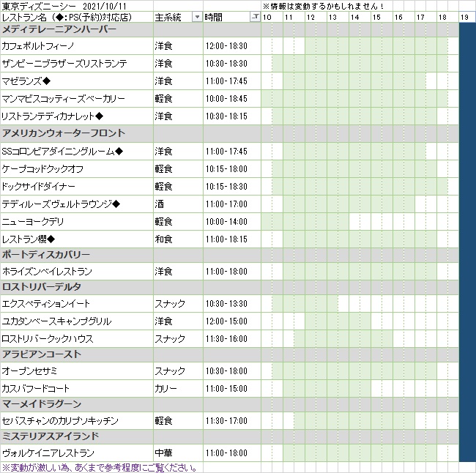Click the 中華 category cell
Screen dimensions: 476x473
coord(178,453)
